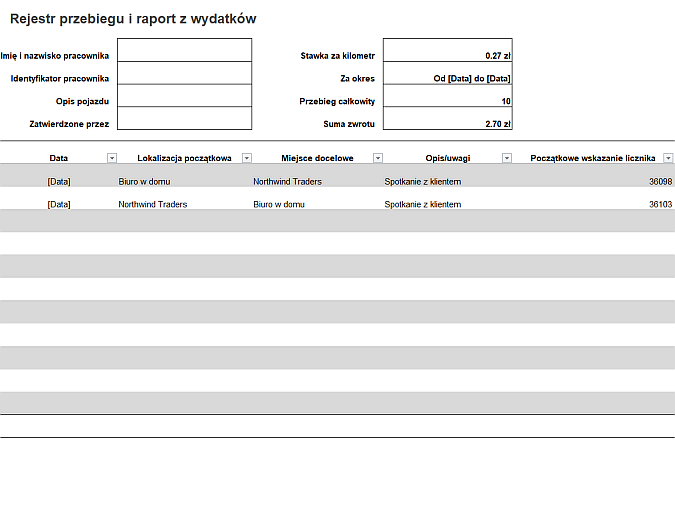Open the Data column filter dropdown
This screenshot has width=675, height=520.
[112, 158]
